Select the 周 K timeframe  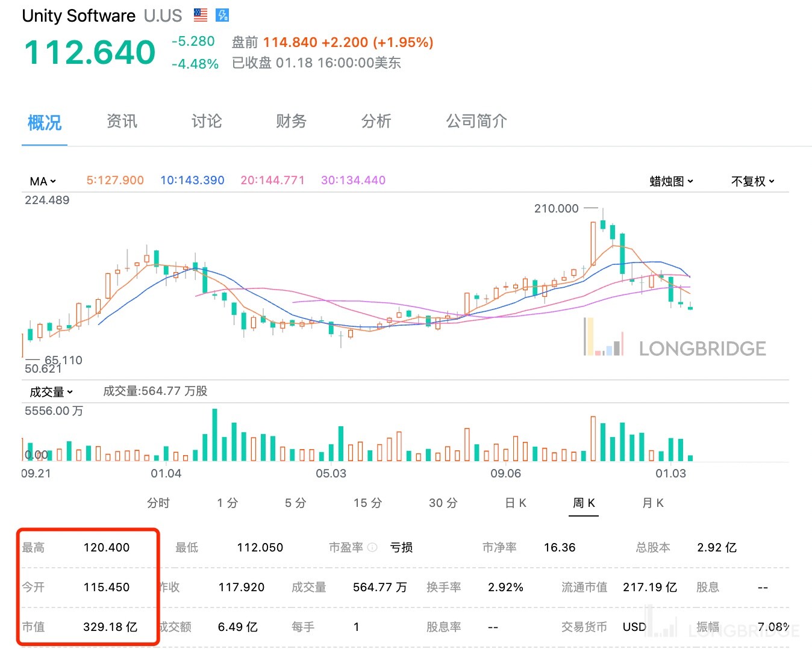pyautogui.click(x=584, y=503)
